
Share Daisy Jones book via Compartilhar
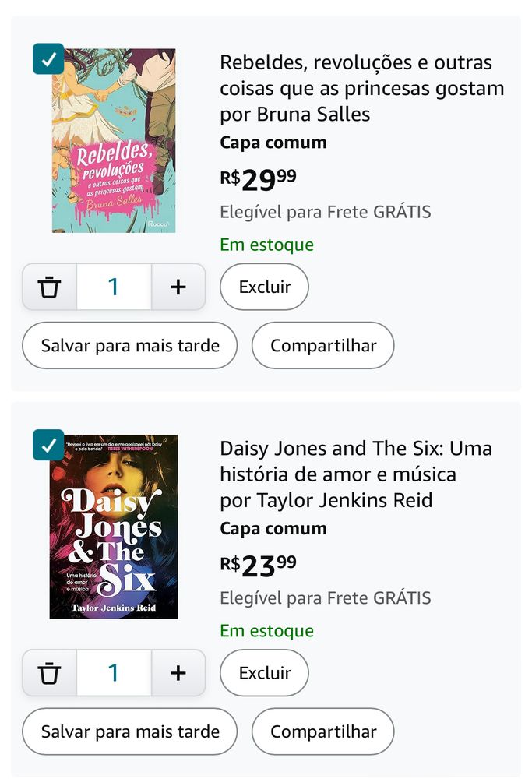(323, 731)
